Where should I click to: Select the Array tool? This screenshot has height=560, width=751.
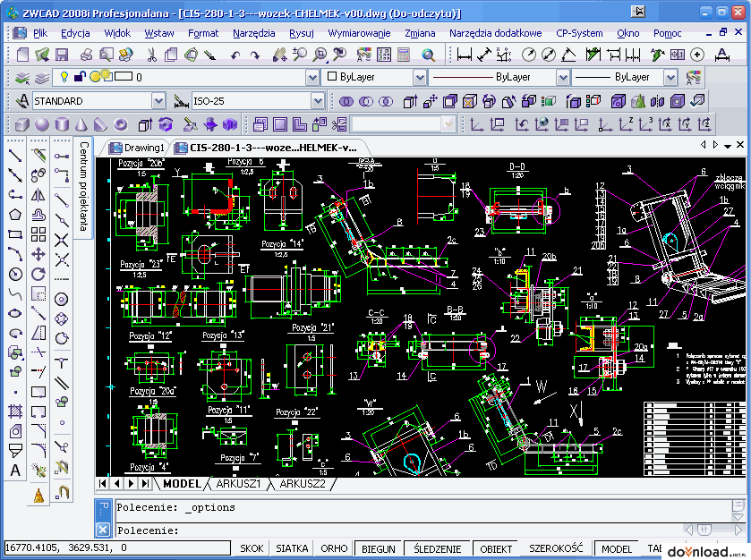(x=38, y=234)
